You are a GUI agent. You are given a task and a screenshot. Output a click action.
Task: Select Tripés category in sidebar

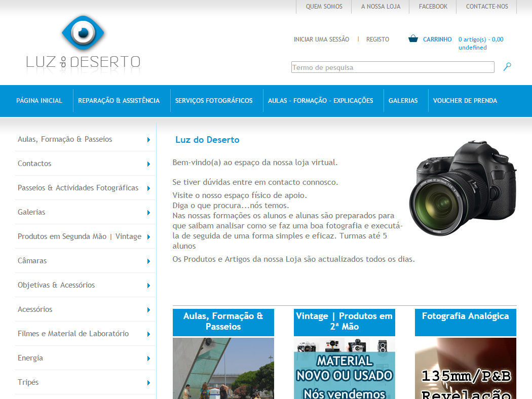[x=28, y=382]
